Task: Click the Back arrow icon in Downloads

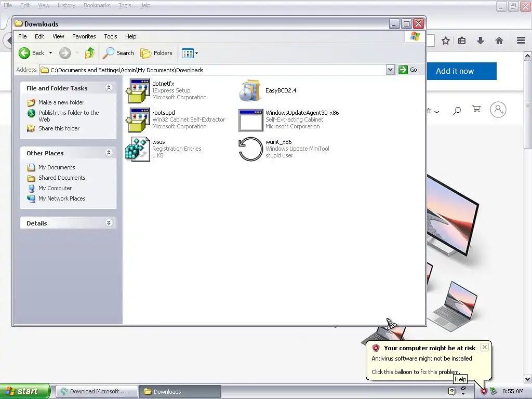Action: [x=24, y=53]
